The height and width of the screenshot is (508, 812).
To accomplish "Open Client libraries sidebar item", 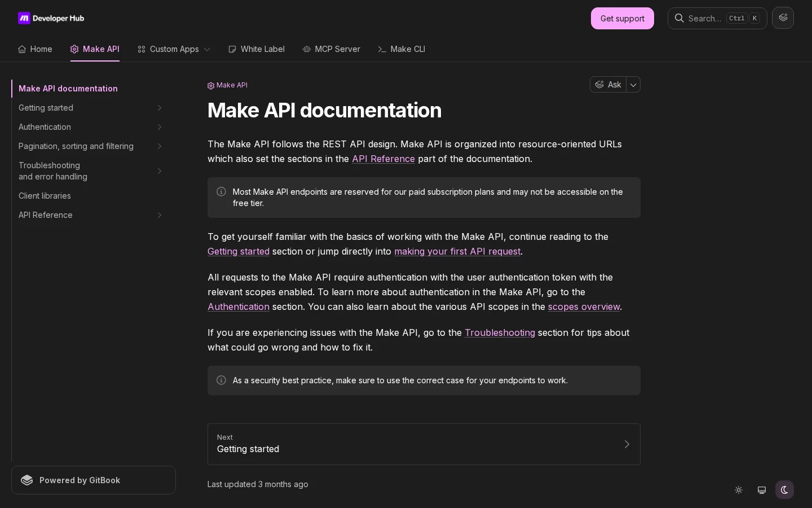I will (x=90, y=196).
